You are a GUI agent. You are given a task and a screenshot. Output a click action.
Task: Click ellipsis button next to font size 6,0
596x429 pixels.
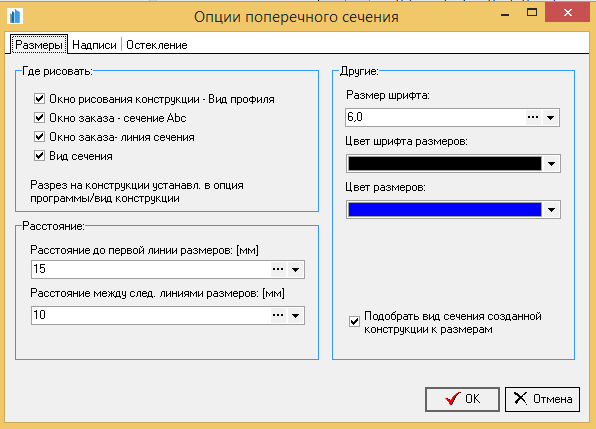coord(533,117)
